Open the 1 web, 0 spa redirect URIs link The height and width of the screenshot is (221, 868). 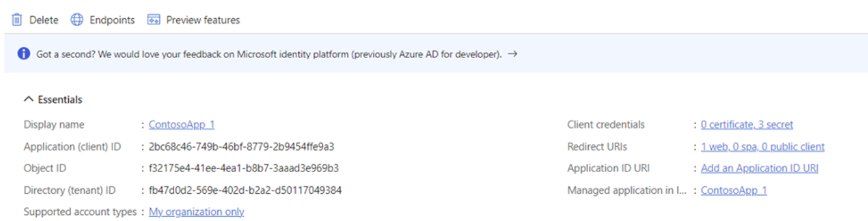click(762, 146)
